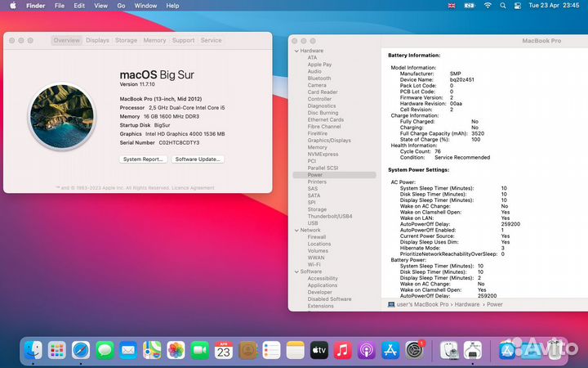Open the Go menu
The width and height of the screenshot is (588, 368).
point(121,6)
